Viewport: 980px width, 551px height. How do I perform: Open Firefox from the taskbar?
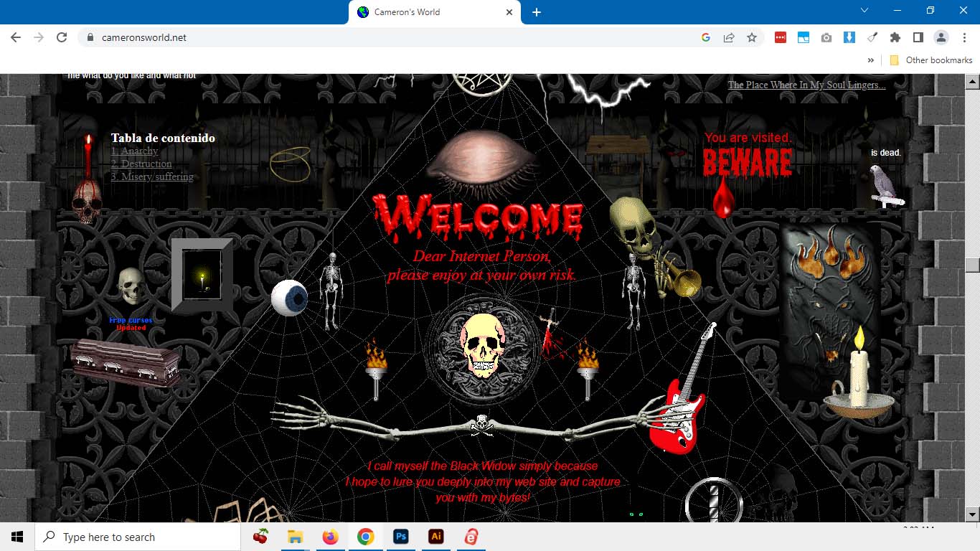[330, 537]
